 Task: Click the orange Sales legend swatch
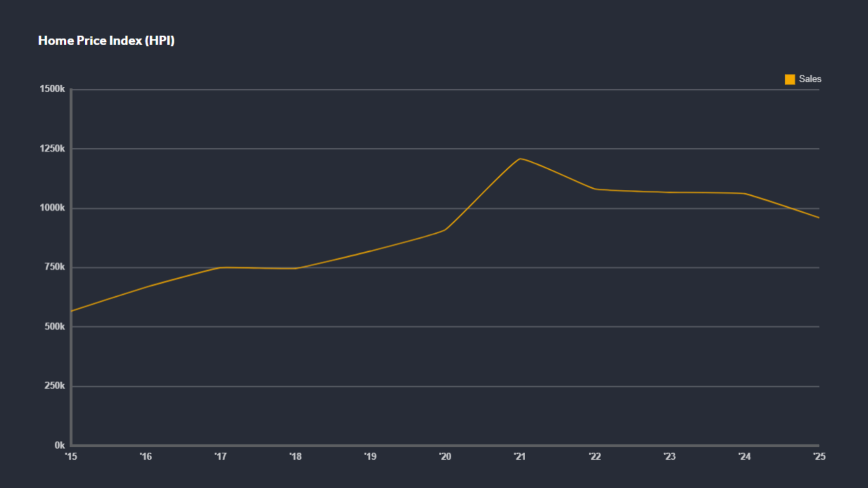(x=789, y=79)
